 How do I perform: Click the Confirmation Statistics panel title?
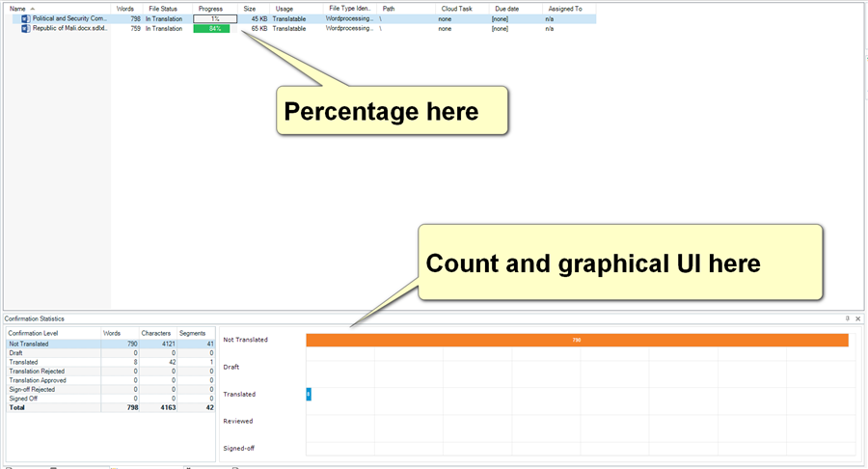click(35, 319)
